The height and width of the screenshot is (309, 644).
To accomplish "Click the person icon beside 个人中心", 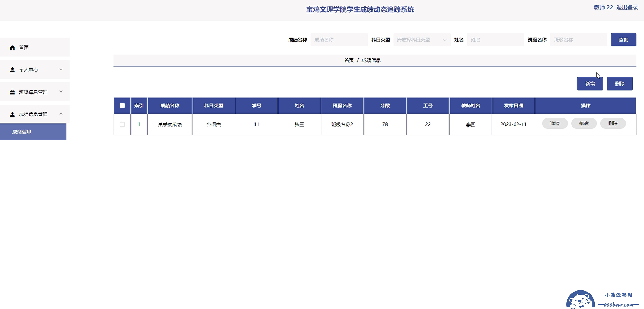I will 12,70.
